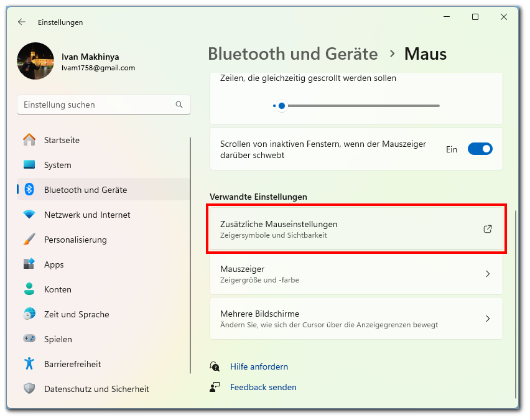The image size is (530, 420).
Task: Open Mehrere Bildschirme chevron arrow
Action: tap(488, 319)
